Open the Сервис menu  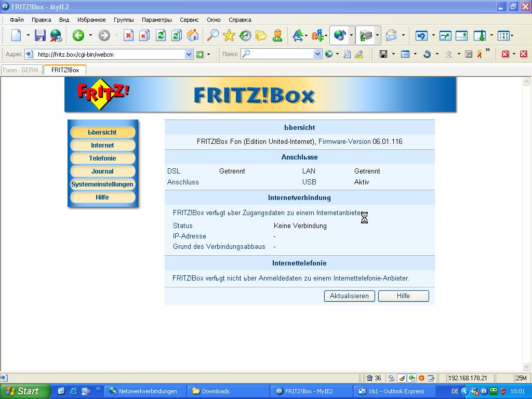click(189, 20)
